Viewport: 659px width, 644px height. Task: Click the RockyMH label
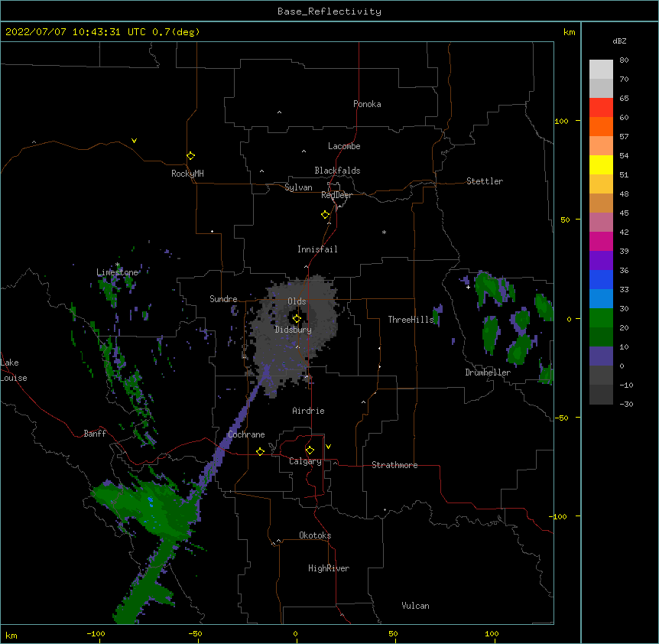[187, 174]
